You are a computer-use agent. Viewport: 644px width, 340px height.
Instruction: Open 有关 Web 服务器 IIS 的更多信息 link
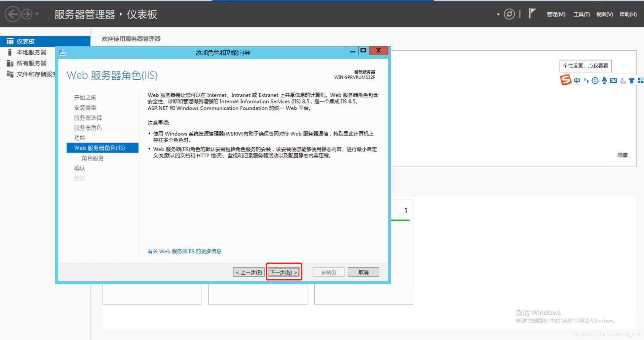tap(184, 251)
